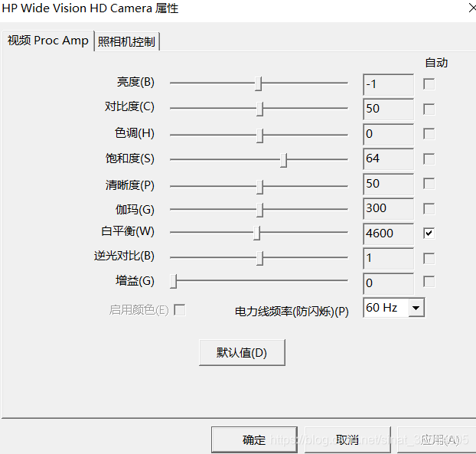Enable auto checkbox for 伽玛(G)
Image resolution: width=476 pixels, height=454 pixels.
point(429,208)
